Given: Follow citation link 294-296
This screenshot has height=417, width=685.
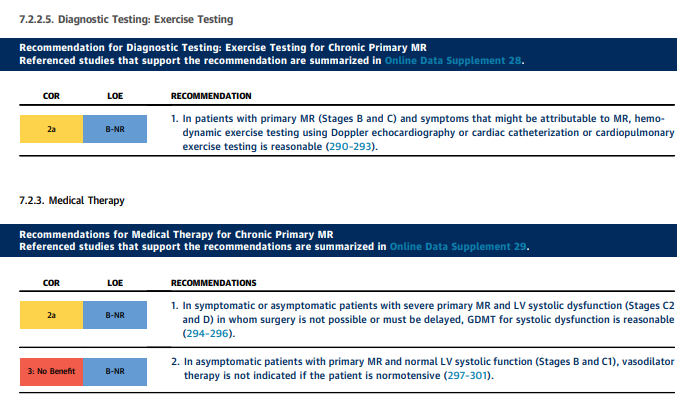Looking at the screenshot, I should [208, 333].
